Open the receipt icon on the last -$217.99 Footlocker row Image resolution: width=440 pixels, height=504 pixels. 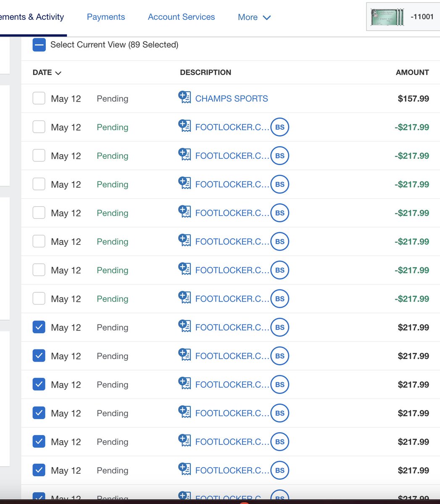click(x=184, y=298)
